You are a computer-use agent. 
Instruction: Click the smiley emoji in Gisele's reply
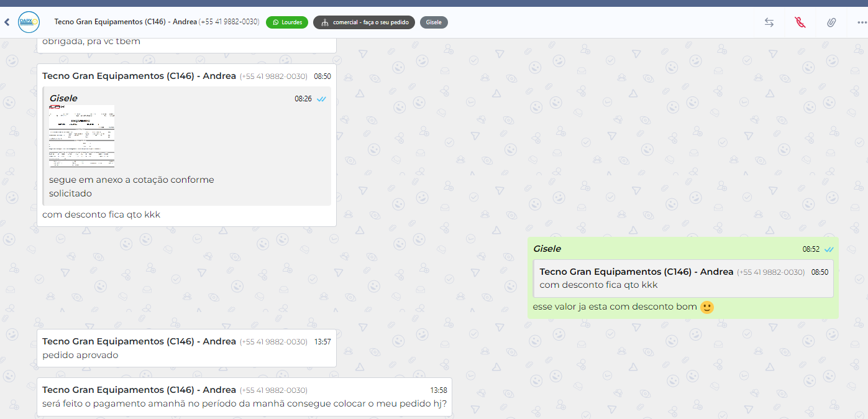(706, 307)
